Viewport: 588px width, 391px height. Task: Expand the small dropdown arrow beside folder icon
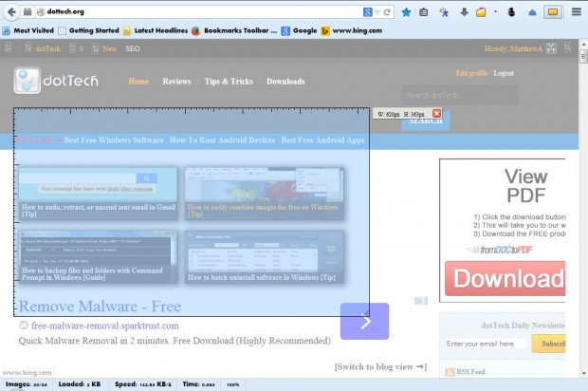coord(495,12)
